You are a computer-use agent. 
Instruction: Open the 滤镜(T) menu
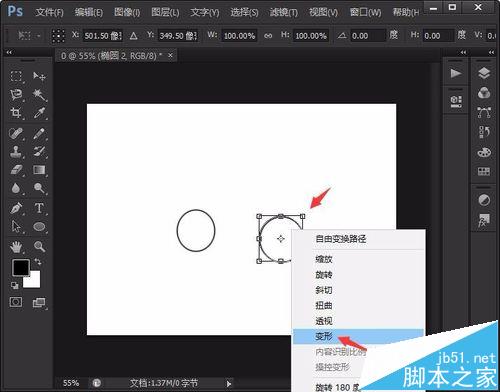[x=284, y=12]
